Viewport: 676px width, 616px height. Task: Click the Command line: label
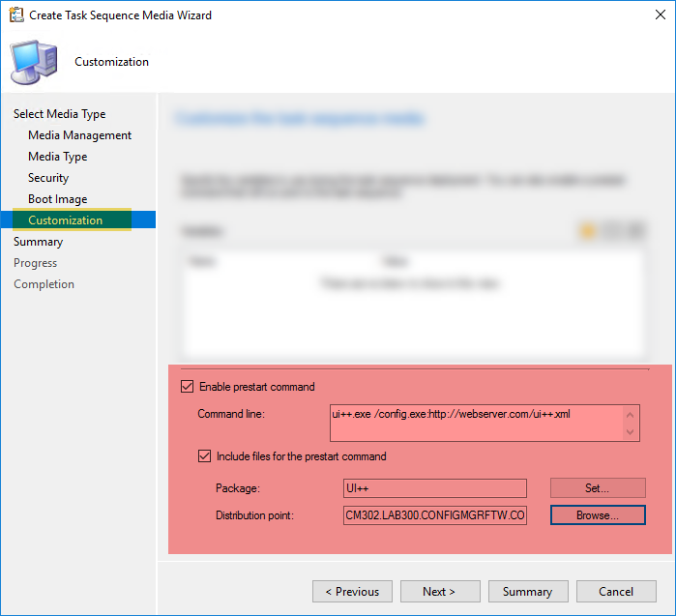click(x=231, y=414)
